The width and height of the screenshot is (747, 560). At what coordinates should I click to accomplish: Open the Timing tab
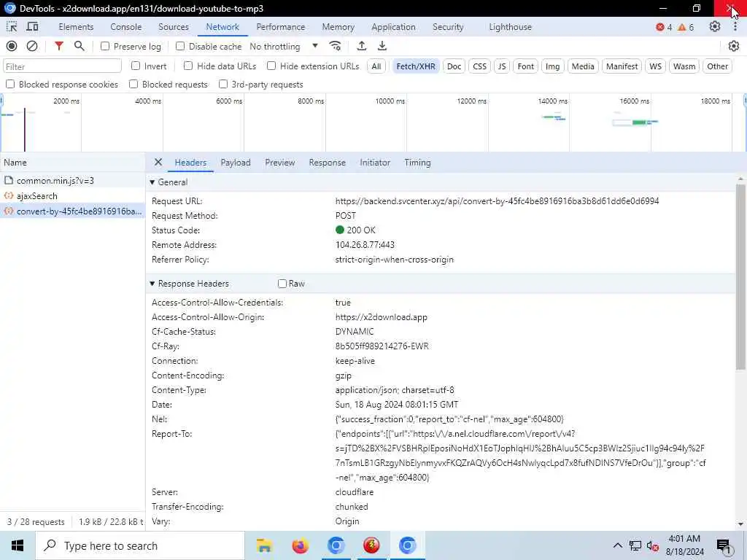coord(417,163)
